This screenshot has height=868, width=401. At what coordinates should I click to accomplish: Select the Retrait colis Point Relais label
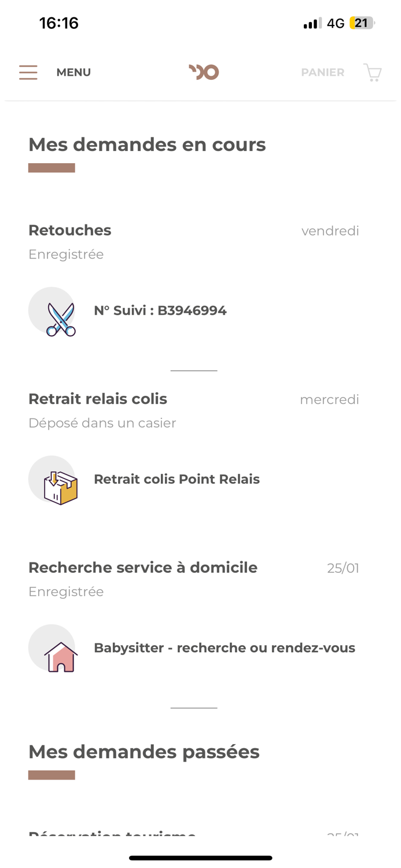(x=177, y=479)
